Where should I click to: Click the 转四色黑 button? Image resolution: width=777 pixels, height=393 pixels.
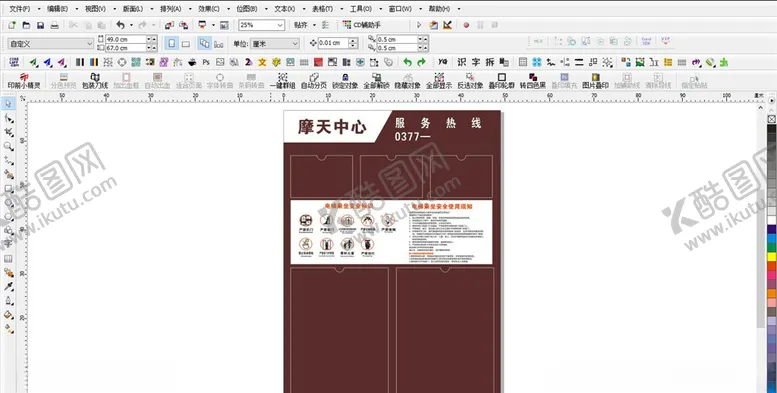533,81
